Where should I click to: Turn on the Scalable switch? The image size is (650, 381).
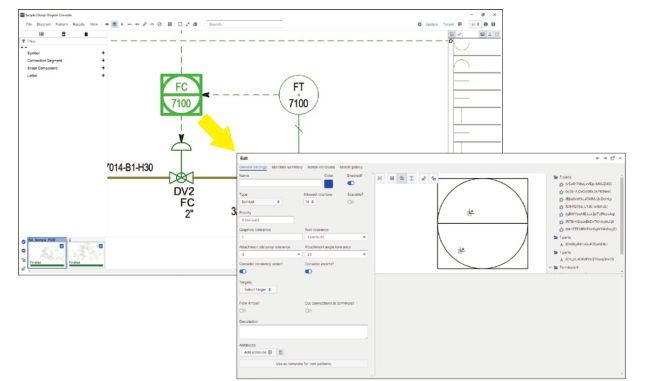pyautogui.click(x=351, y=202)
